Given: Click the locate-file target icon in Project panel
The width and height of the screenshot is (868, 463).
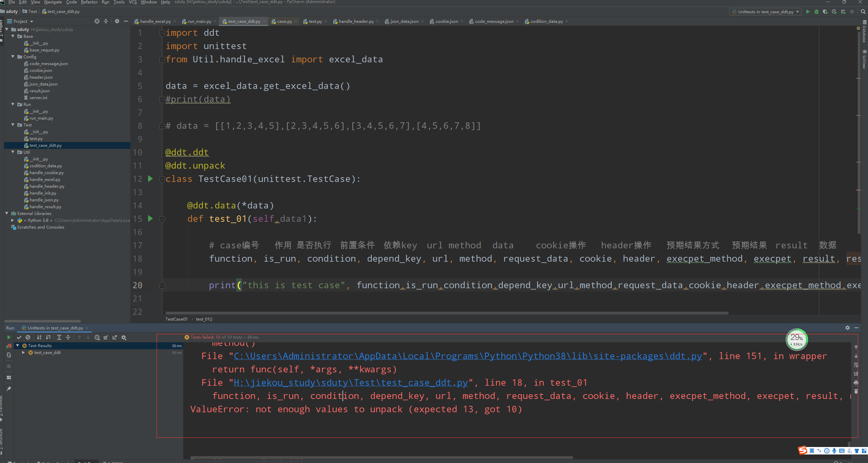Looking at the screenshot, I should [97, 21].
